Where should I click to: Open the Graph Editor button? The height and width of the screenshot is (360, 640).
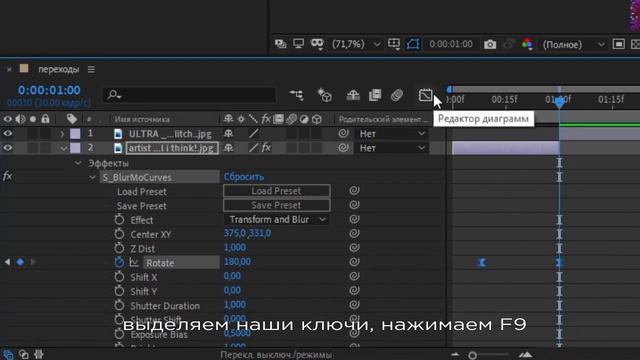[x=425, y=95]
